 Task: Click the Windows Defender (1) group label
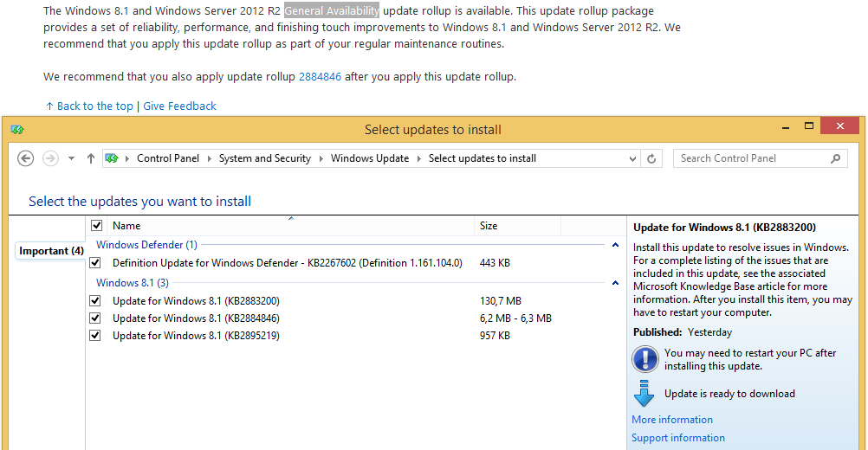146,245
